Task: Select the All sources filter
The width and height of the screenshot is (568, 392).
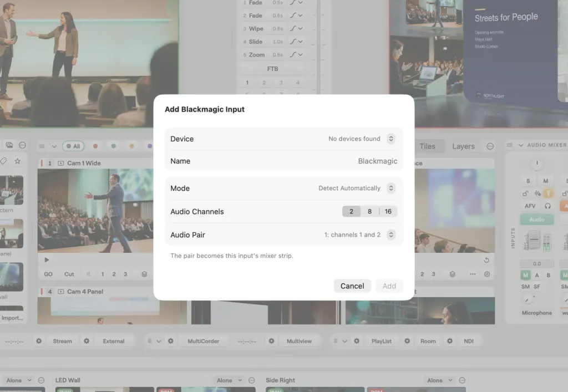Action: tap(73, 146)
